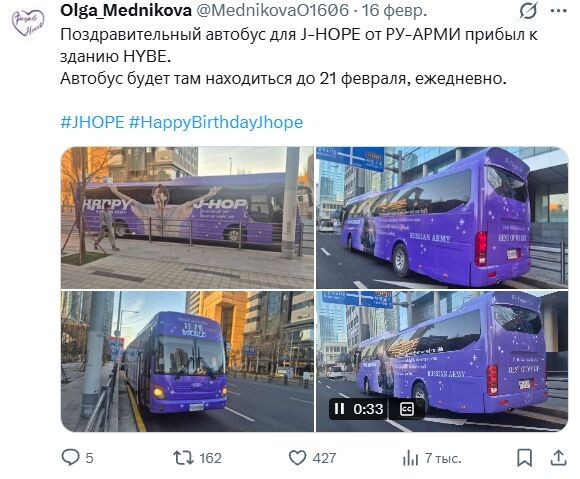Click the 0:33 video time indicator
Viewport: 580px width, 479px height.
pyautogui.click(x=368, y=409)
